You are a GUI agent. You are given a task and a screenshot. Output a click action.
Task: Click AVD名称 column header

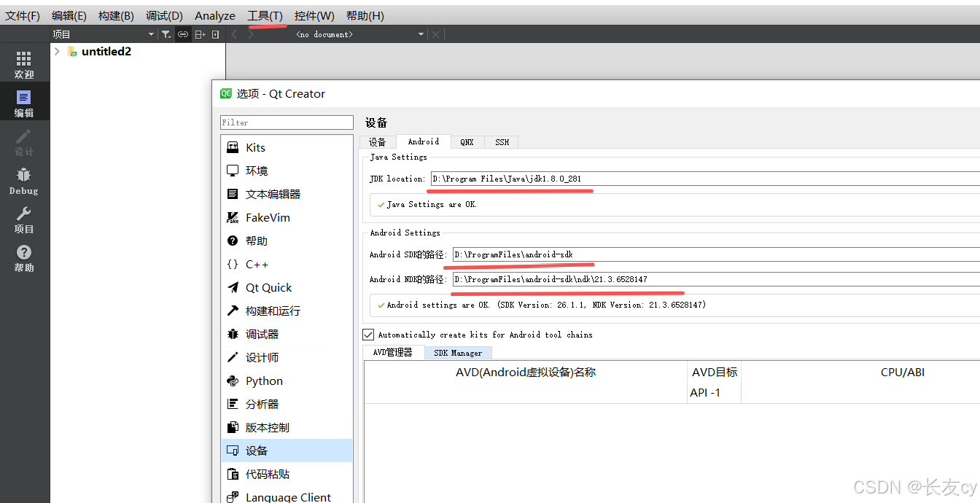526,373
